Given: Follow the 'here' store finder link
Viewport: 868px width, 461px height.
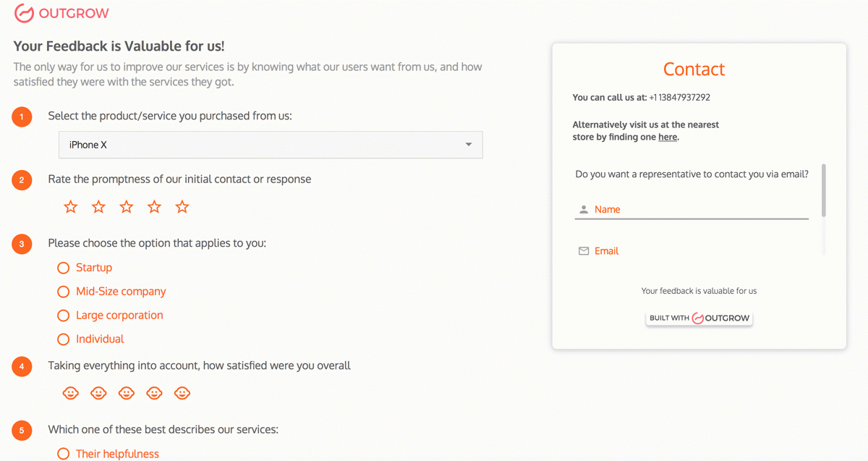Looking at the screenshot, I should pos(668,137).
